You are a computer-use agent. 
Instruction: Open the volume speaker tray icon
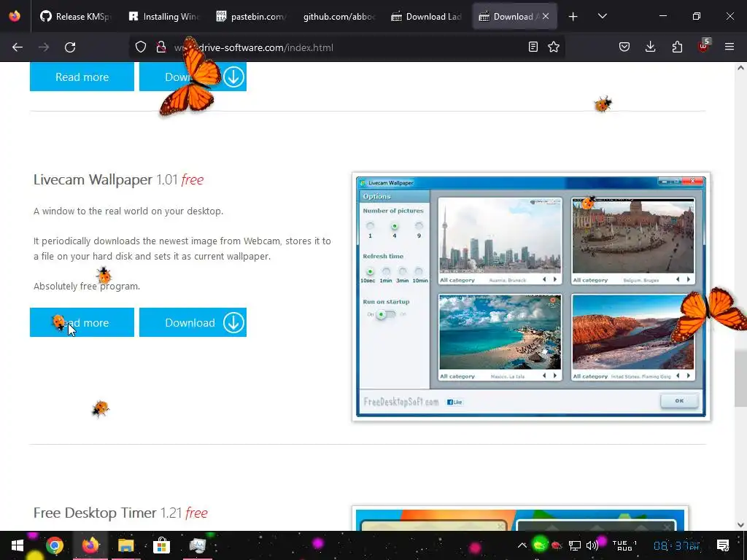592,545
